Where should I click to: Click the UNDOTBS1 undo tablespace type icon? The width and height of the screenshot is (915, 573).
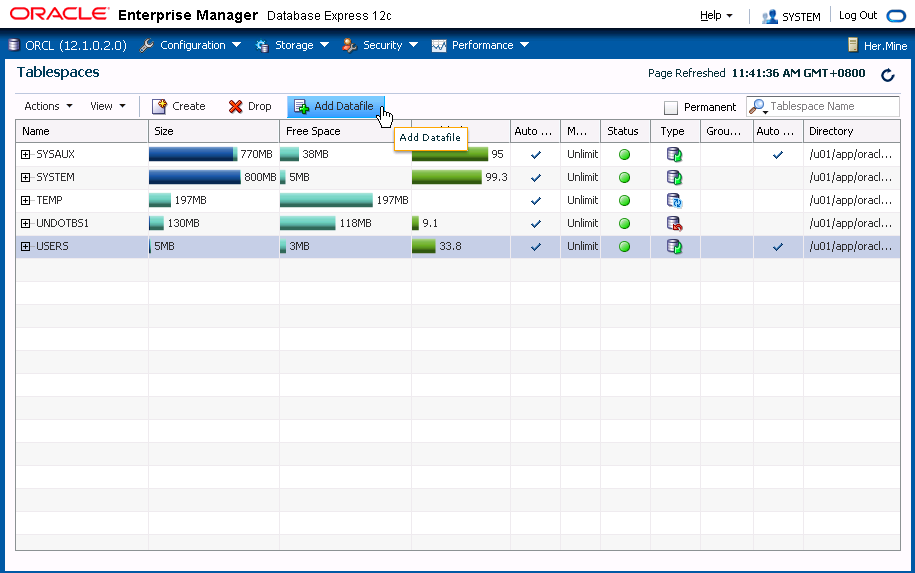point(675,223)
